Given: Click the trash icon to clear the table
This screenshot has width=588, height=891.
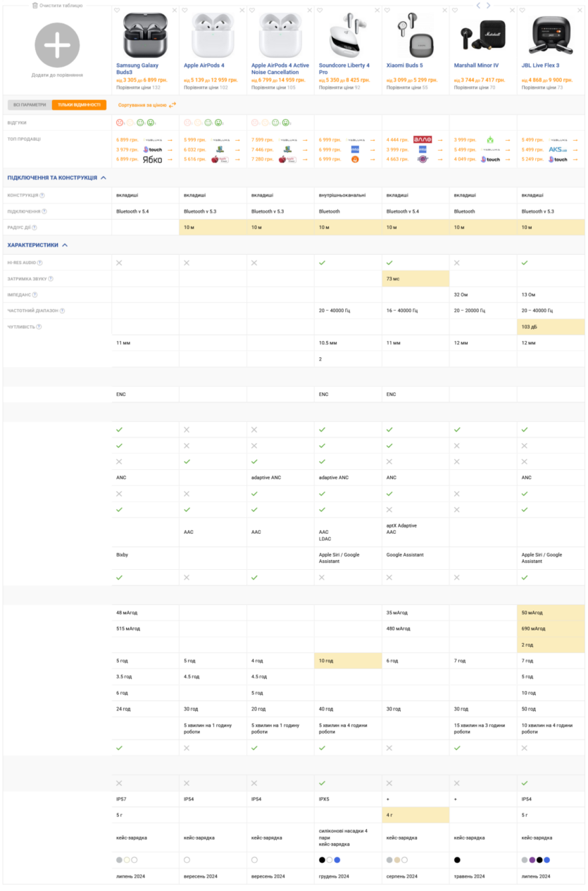Looking at the screenshot, I should point(35,5).
